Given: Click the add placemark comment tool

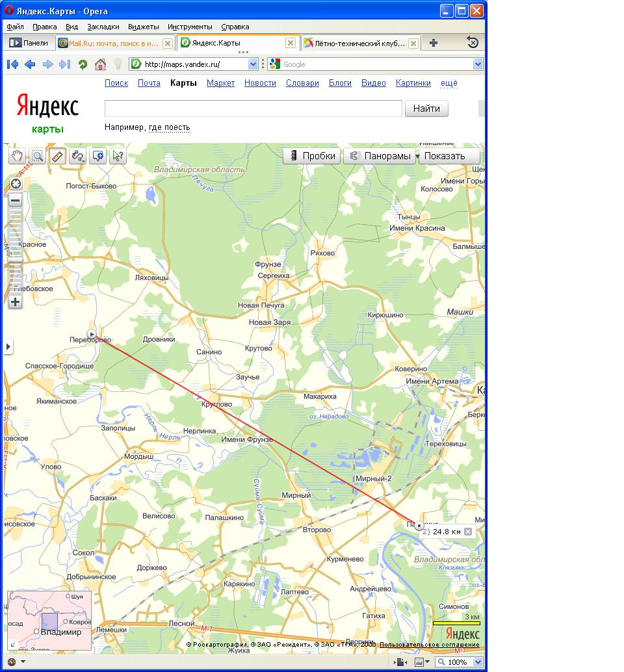Looking at the screenshot, I should tap(97, 156).
